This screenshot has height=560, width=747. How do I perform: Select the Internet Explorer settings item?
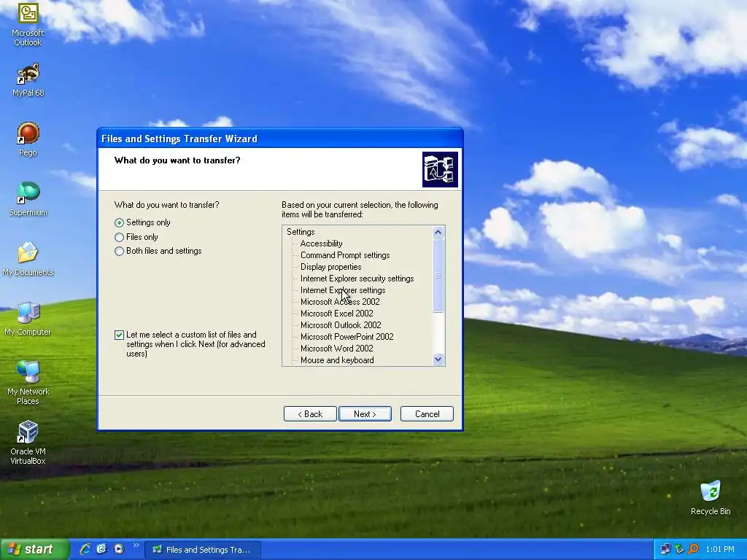point(343,290)
